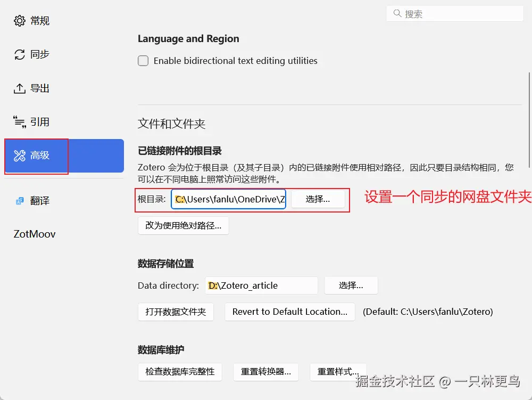The height and width of the screenshot is (400, 532).
Task: Click the vertical scrollbar of preferences pane
Action: (x=530, y=119)
